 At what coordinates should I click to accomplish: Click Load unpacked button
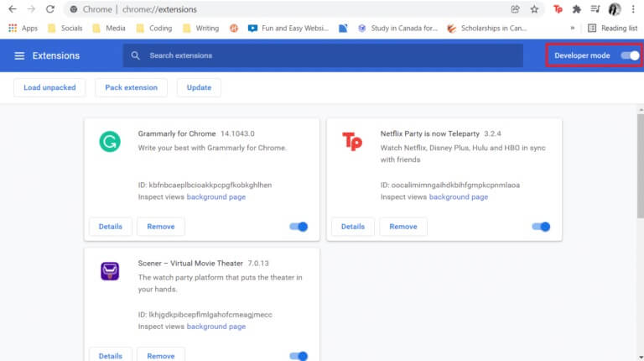[x=49, y=87]
